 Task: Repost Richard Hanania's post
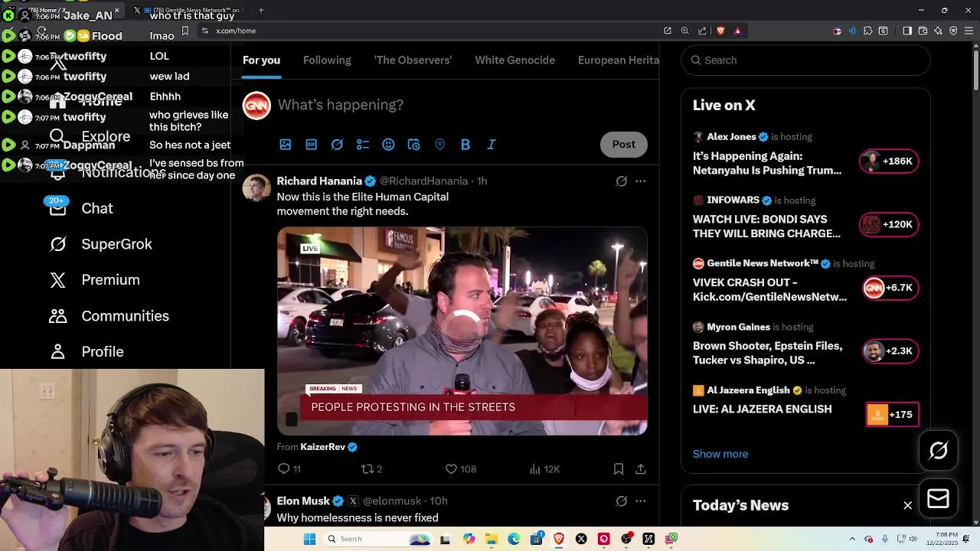click(372, 469)
